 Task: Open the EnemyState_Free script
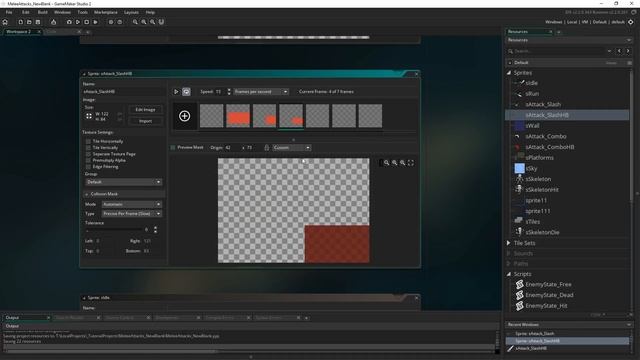pyautogui.click(x=548, y=284)
